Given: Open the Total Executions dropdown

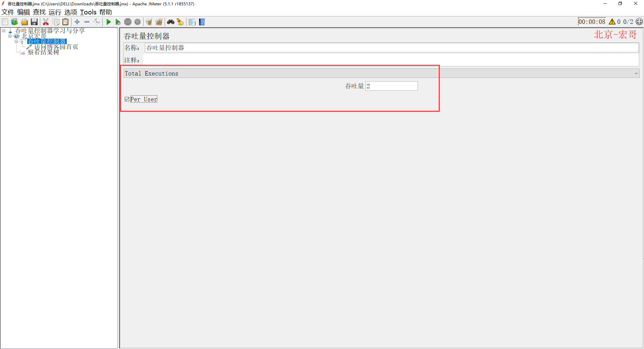Looking at the screenshot, I should (381, 73).
